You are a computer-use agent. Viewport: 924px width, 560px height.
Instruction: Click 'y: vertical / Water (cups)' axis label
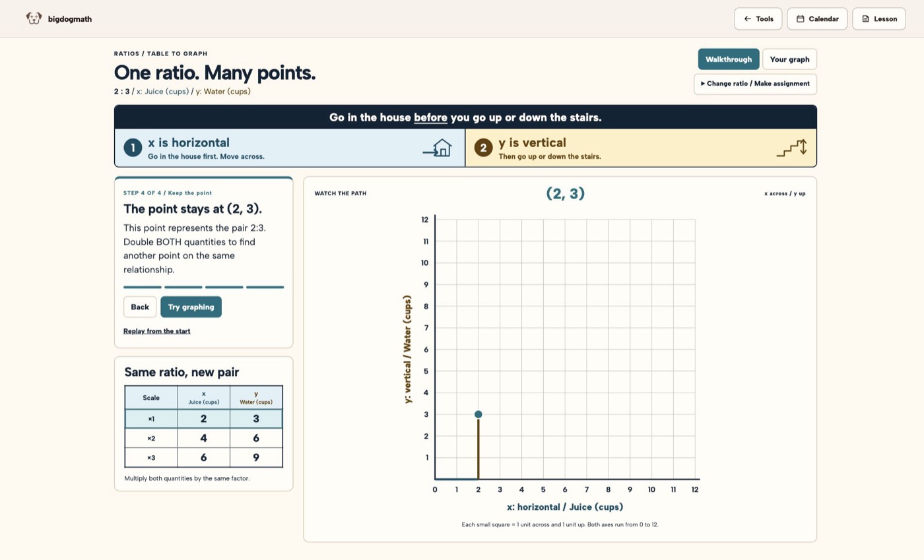coord(407,349)
